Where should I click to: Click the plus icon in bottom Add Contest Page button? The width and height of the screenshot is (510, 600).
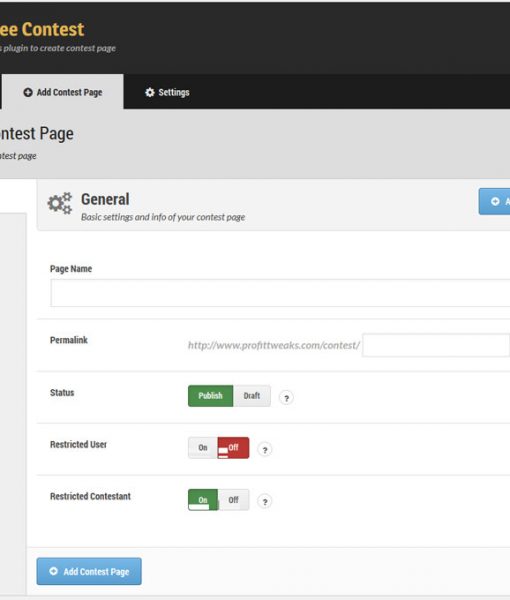click(54, 571)
